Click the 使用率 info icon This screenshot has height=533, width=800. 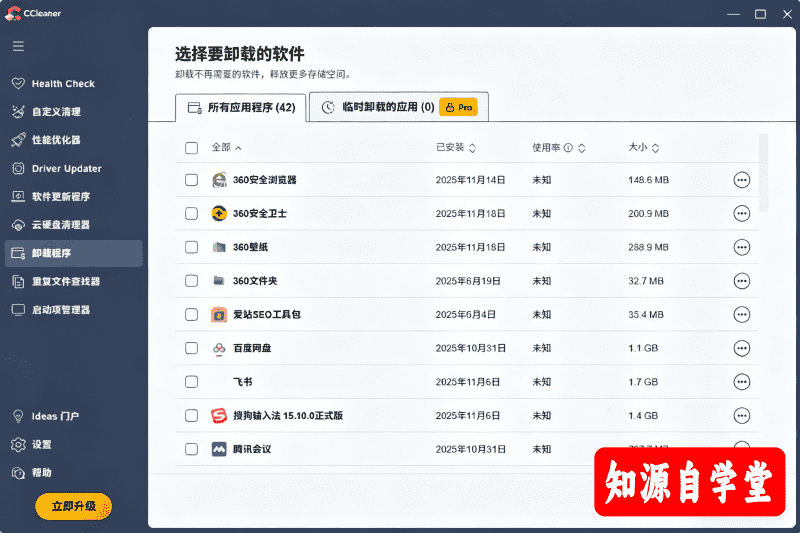click(x=568, y=147)
